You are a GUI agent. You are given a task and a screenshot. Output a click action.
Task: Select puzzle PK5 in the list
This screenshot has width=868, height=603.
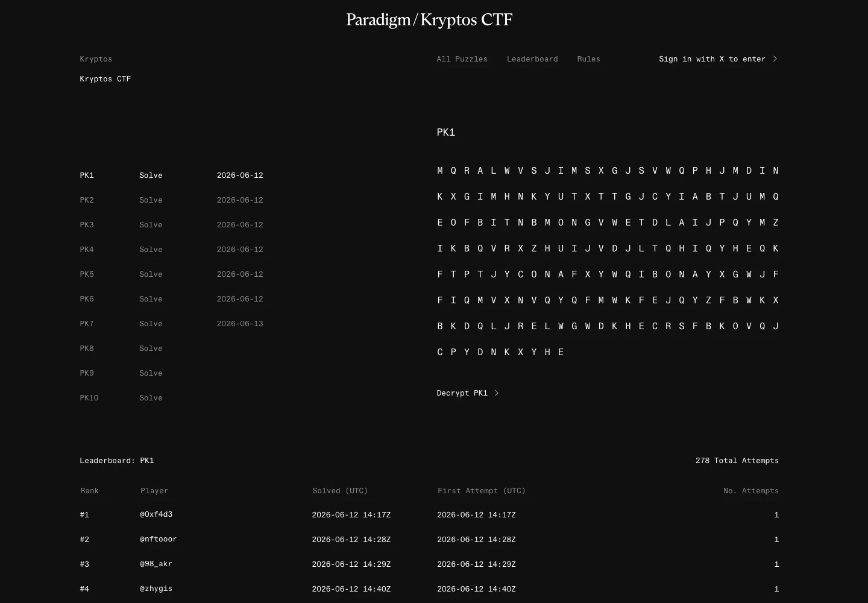87,274
